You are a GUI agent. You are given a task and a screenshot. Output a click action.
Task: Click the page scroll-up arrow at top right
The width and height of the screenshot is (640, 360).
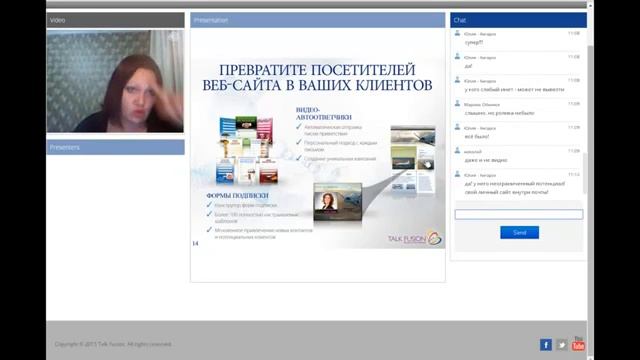coord(590,5)
